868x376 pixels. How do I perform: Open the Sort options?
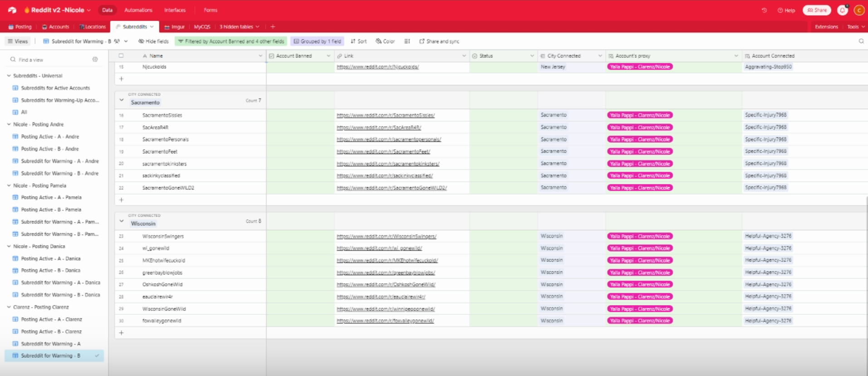359,41
